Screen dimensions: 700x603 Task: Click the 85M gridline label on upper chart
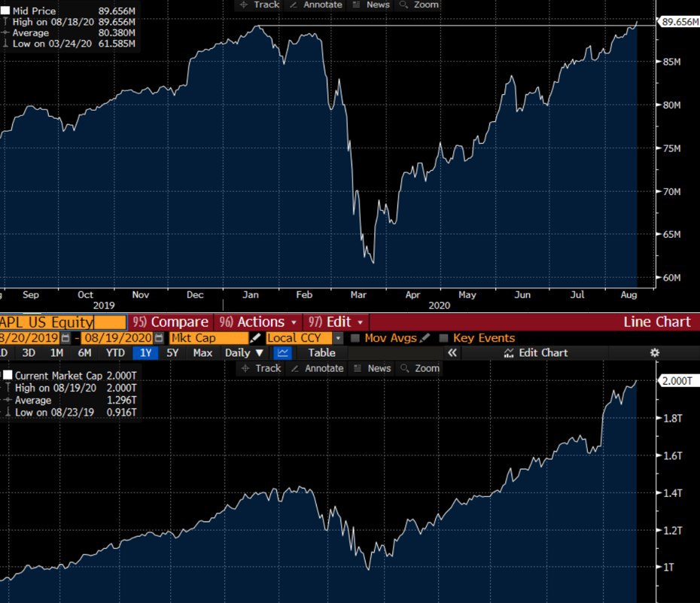click(672, 62)
